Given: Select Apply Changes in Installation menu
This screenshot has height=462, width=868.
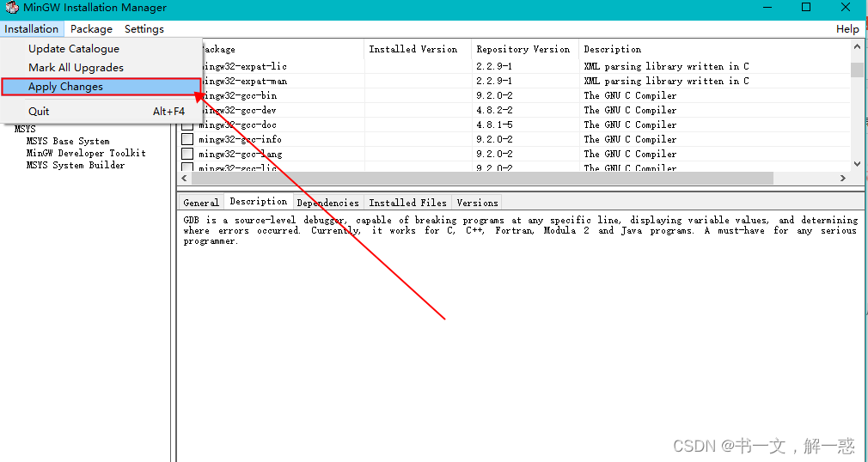Looking at the screenshot, I should [101, 87].
